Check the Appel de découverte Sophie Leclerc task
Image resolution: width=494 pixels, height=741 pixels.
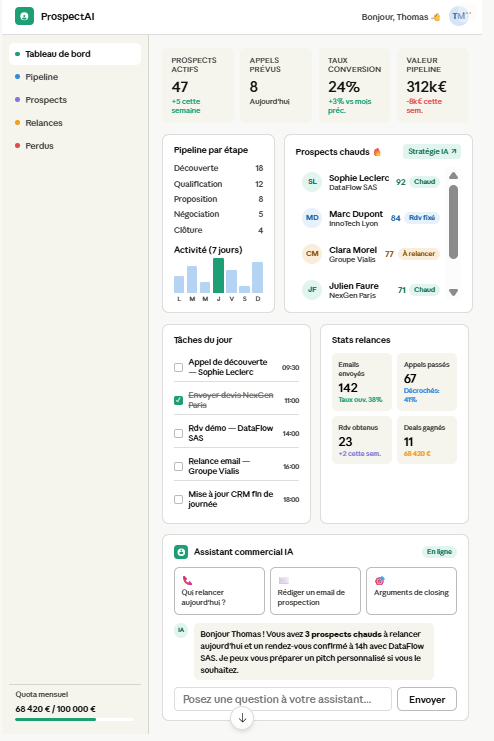178,367
